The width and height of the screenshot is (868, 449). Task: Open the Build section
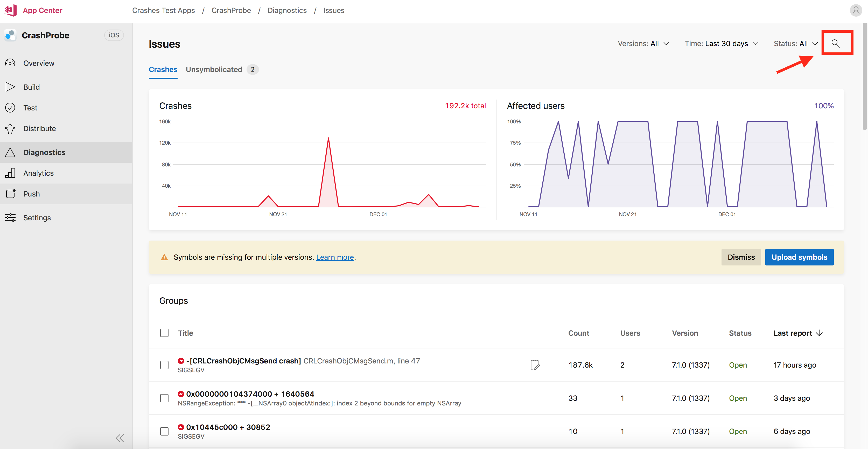click(30, 87)
